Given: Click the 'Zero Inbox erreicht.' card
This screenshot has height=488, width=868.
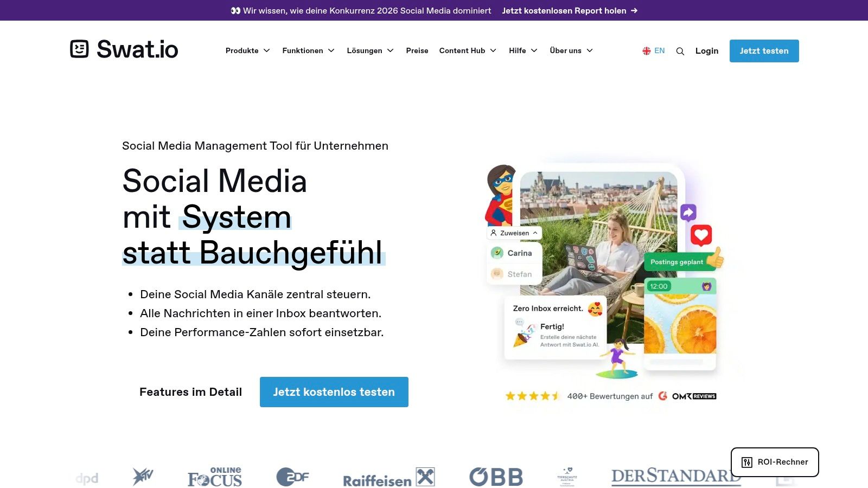Looking at the screenshot, I should (556, 328).
